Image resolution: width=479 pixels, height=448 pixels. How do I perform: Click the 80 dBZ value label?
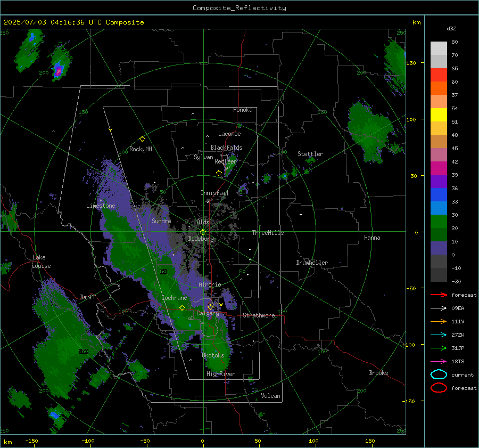point(455,42)
